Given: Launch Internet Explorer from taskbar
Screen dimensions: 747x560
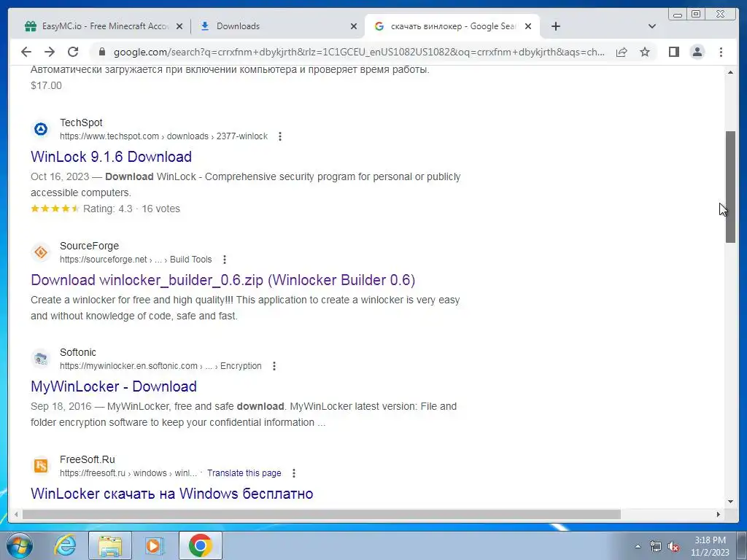Looking at the screenshot, I should click(x=65, y=545).
